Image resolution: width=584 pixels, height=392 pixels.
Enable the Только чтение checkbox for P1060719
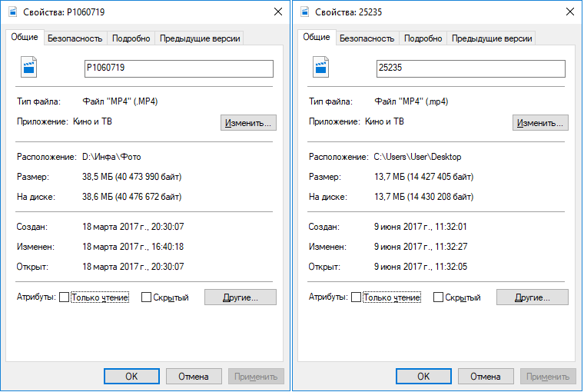point(64,297)
